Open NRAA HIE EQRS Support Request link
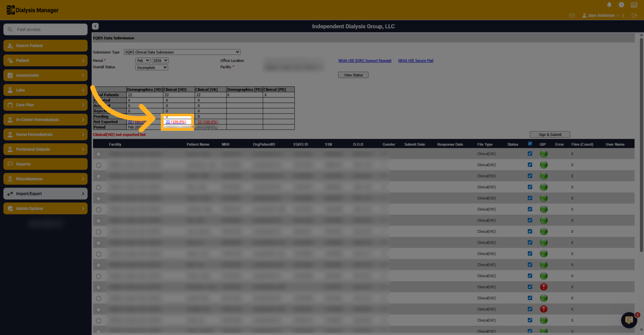644x335 pixels. [x=365, y=61]
